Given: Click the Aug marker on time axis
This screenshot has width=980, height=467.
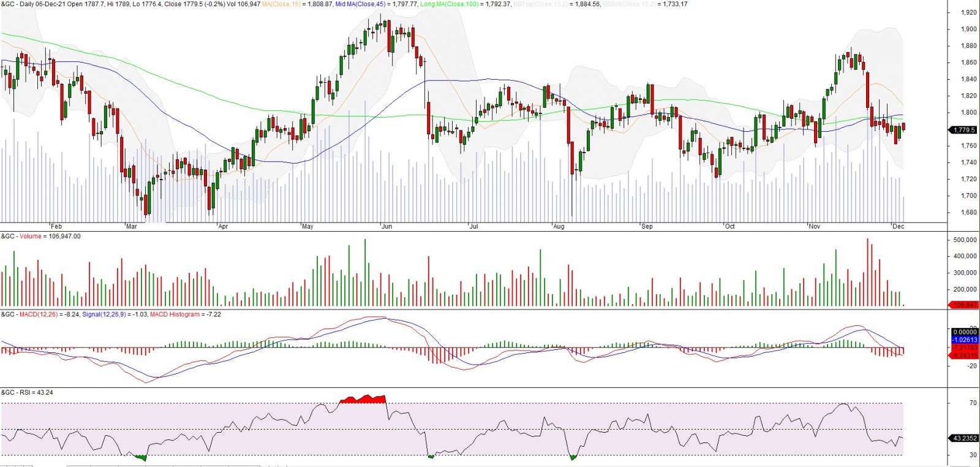Looking at the screenshot, I should coord(559,226).
